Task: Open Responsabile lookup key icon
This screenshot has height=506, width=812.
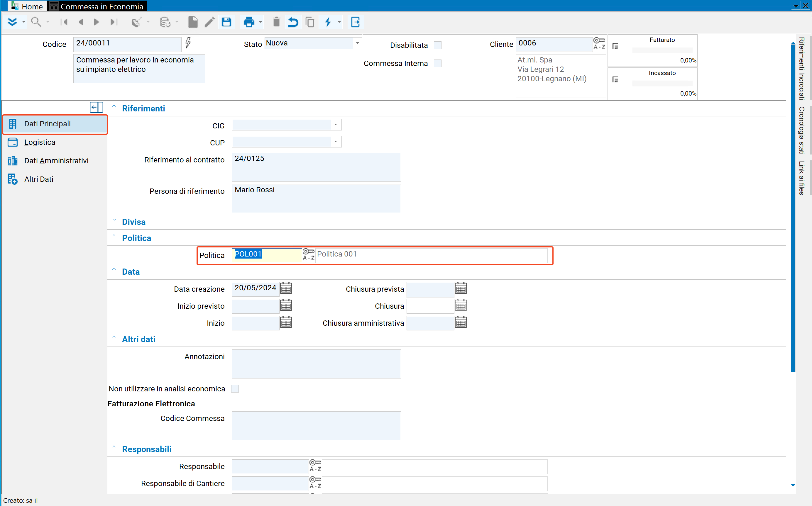Action: (x=315, y=466)
